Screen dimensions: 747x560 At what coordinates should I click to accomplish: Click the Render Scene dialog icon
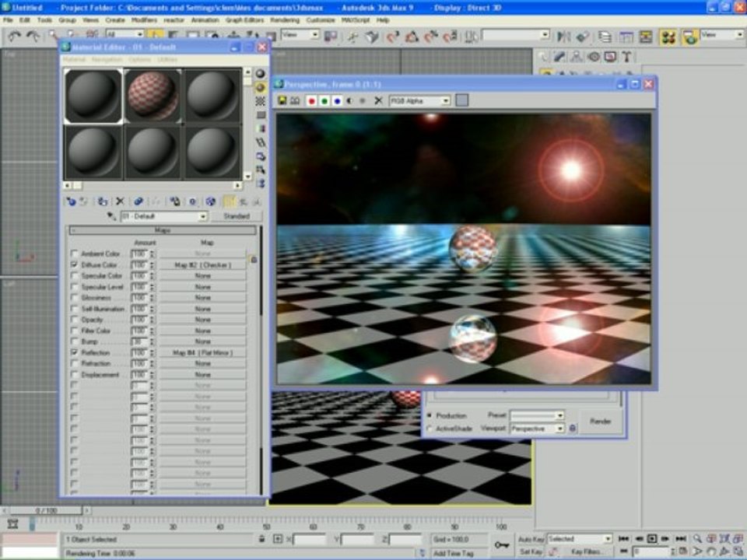[x=689, y=37]
